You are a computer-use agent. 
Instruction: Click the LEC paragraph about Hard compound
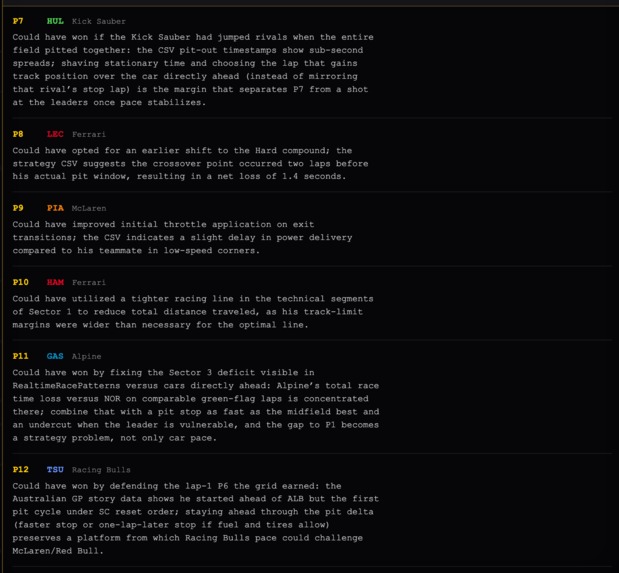click(x=190, y=163)
